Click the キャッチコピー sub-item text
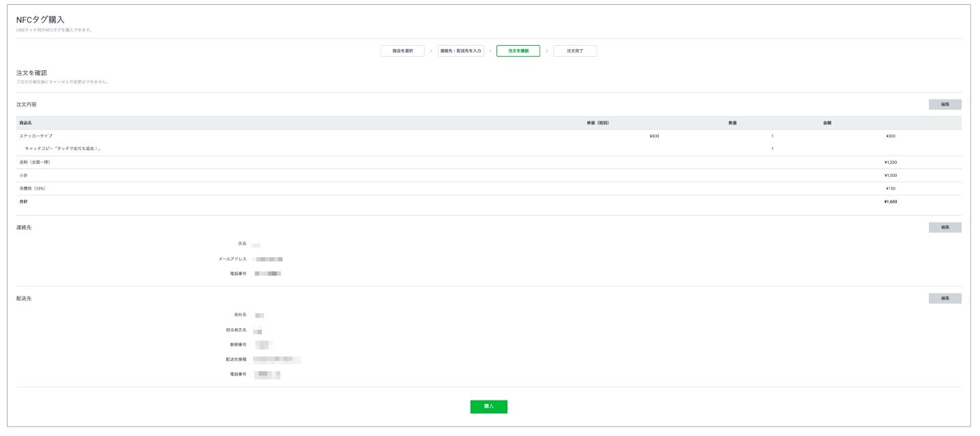Viewport: 980px width, 436px height. point(63,149)
